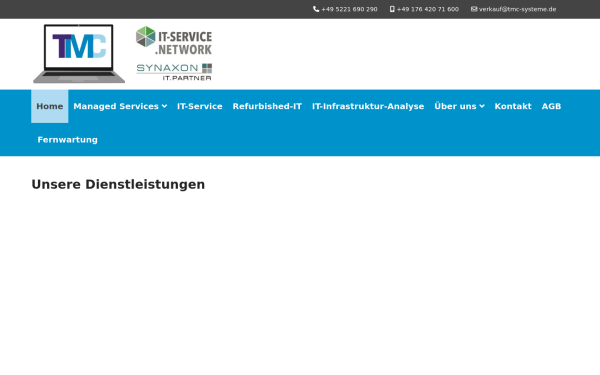Call landline number +49 5221 690 290
This screenshot has width=600, height=375.
(x=349, y=9)
